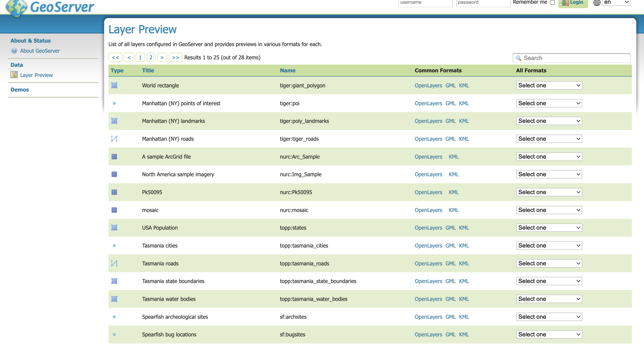Click the line type icon for Tasmania roads
644x345 pixels.
114,263
